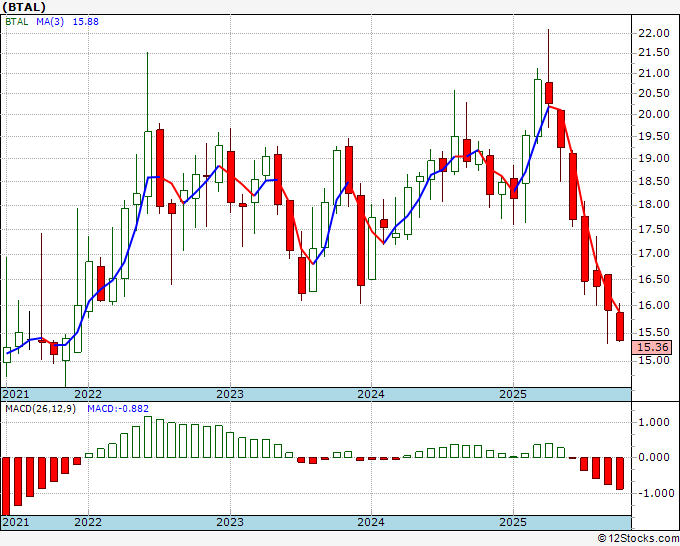Click 2023 on the price chart time axis
The image size is (680, 546).
pos(230,394)
